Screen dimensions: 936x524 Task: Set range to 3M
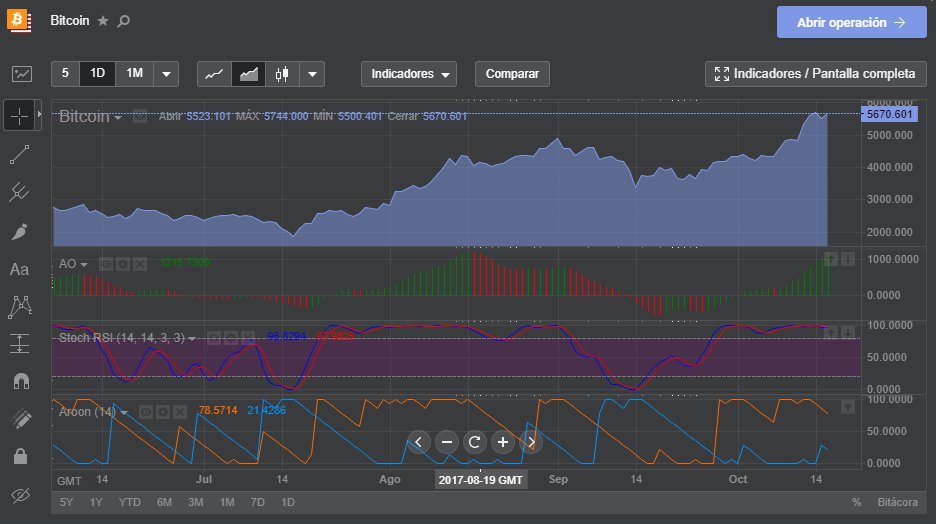pos(196,503)
